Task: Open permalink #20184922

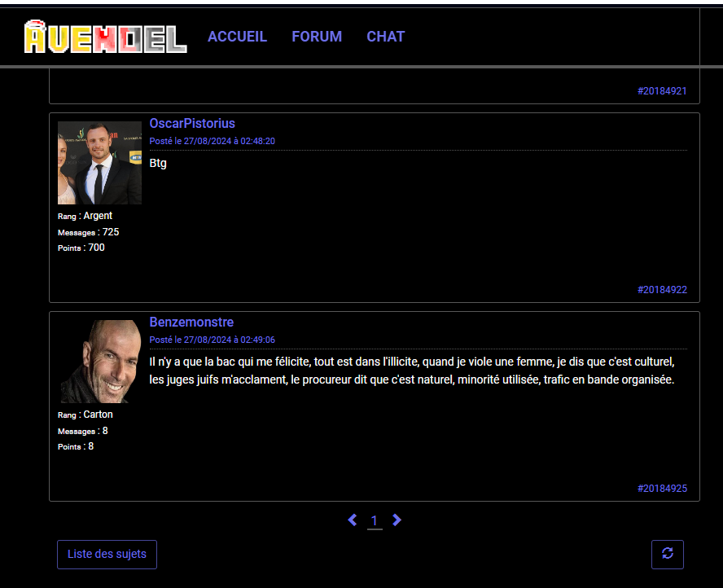Action: coord(662,290)
